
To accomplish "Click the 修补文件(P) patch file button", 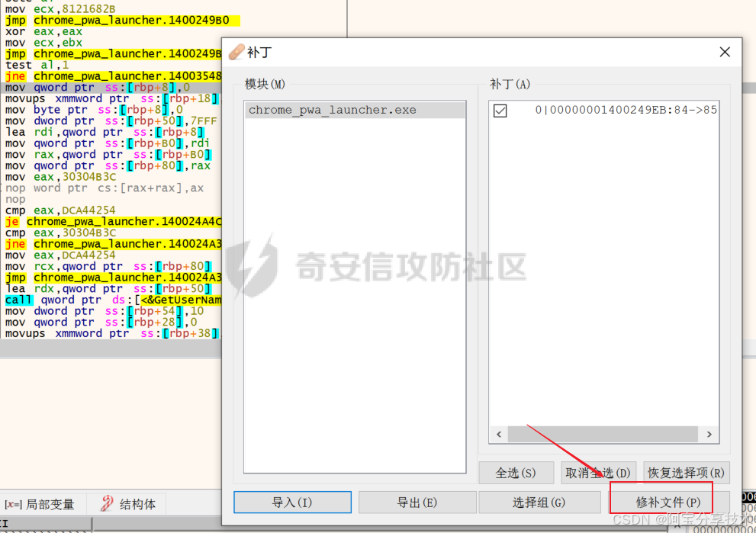I will [668, 502].
